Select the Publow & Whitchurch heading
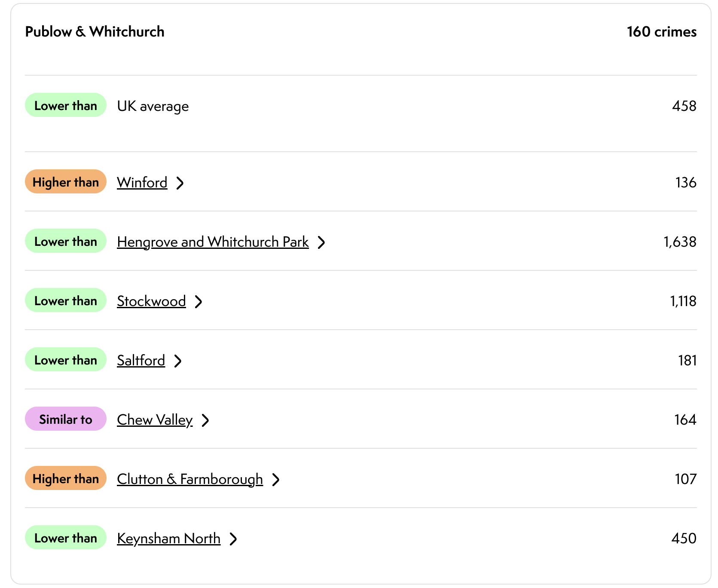 [95, 31]
